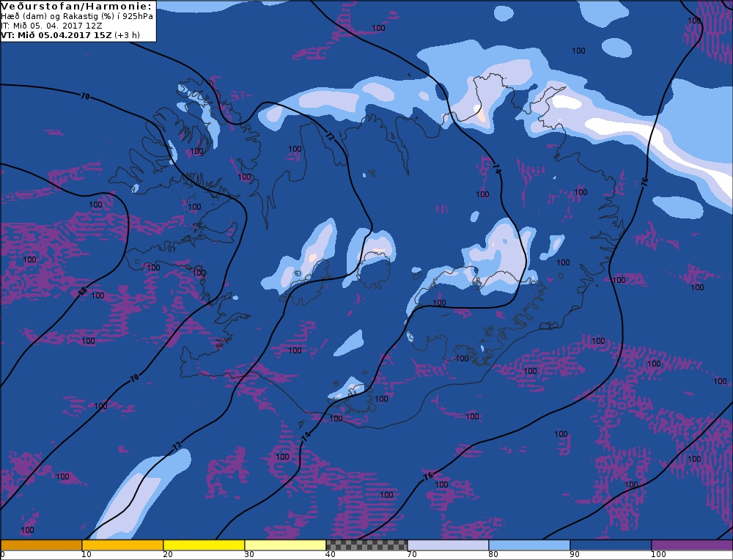Click the '30' tick label on the color scale

[x=249, y=555]
